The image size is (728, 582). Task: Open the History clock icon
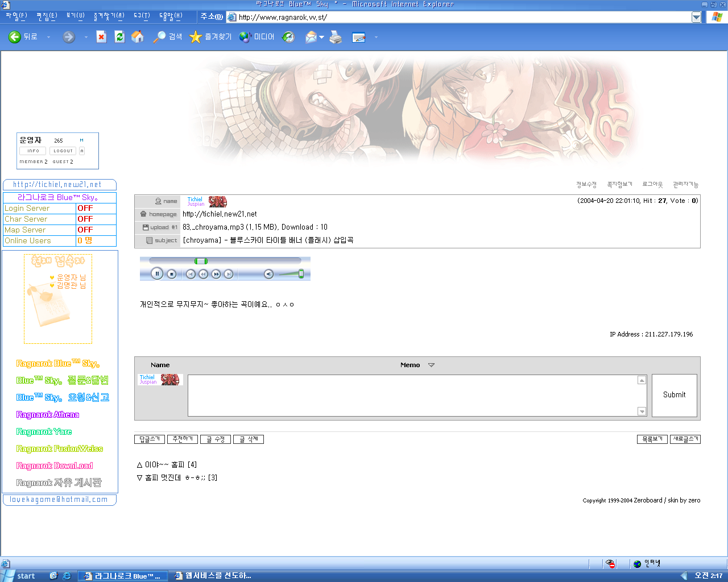click(289, 37)
